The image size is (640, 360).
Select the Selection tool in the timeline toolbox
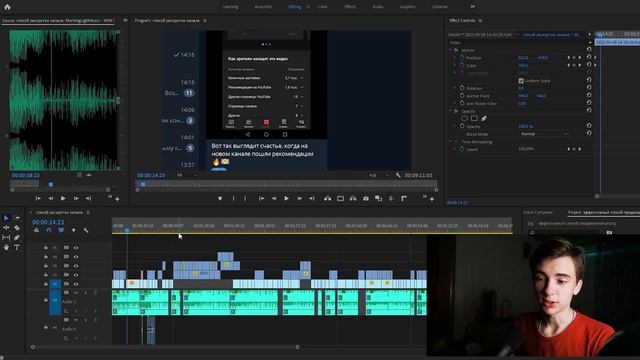[x=6, y=218]
